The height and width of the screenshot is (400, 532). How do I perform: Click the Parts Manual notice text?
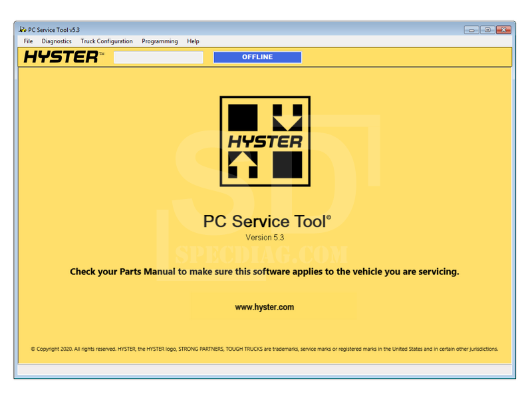coord(265,272)
